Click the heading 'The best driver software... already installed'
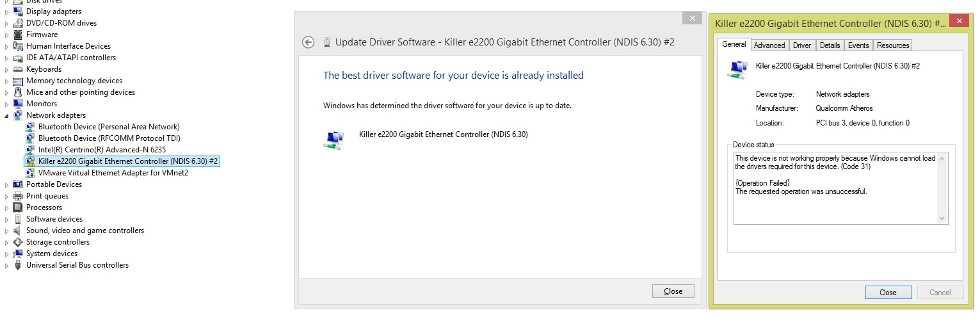Viewport: 980px width, 324px height. 453,76
